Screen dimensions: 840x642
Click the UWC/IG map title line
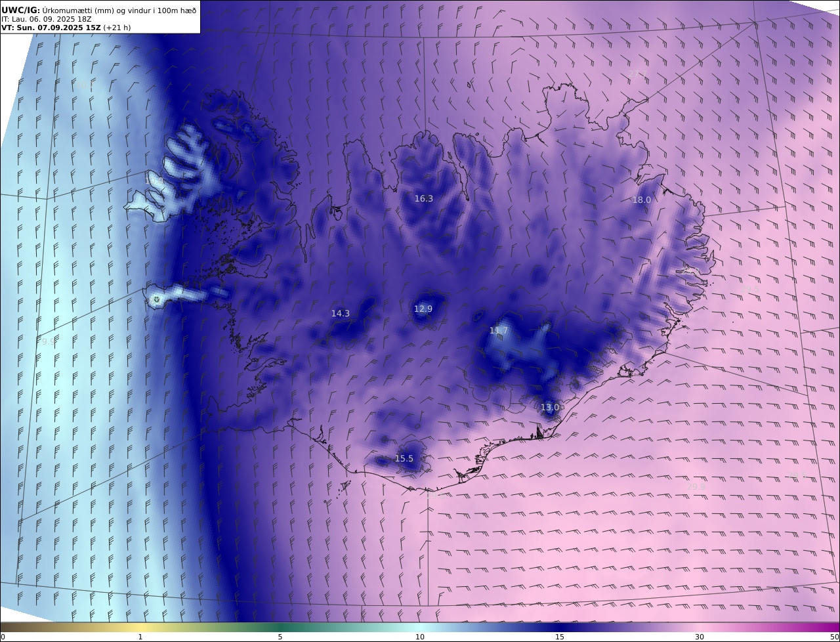pos(99,10)
